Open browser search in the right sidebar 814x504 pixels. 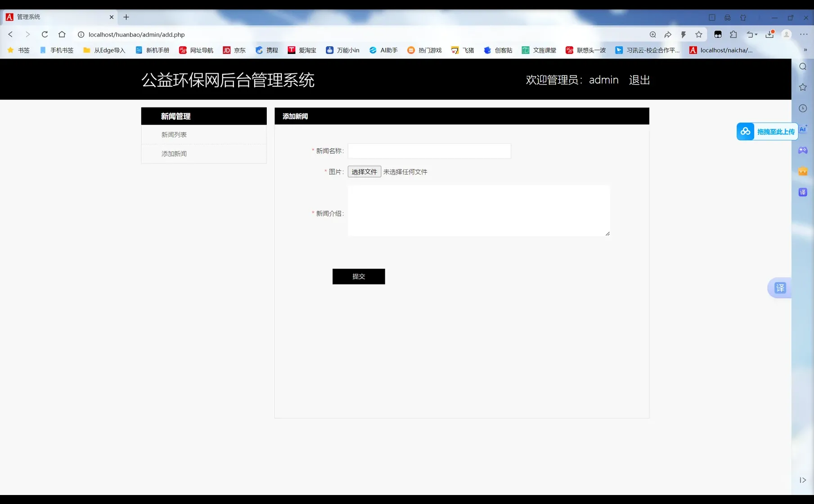pos(803,66)
